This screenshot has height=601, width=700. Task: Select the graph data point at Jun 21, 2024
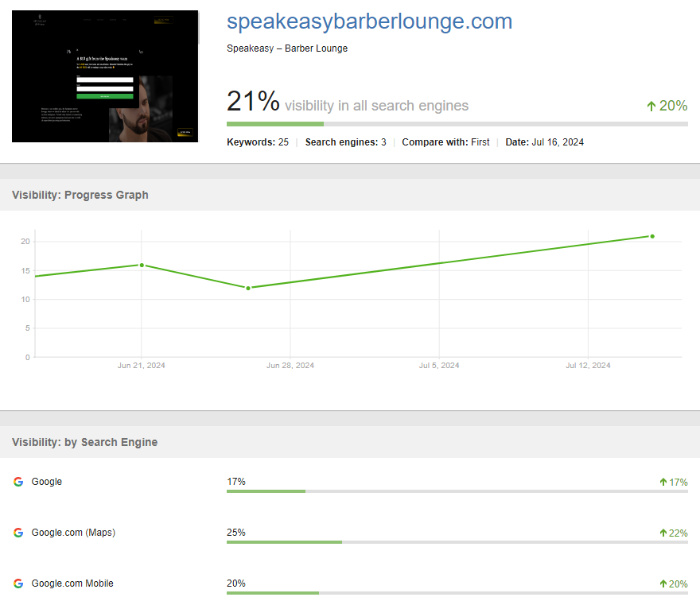(x=142, y=265)
